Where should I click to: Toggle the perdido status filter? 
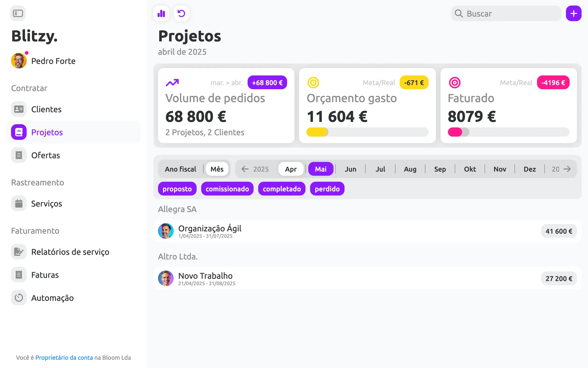click(327, 189)
